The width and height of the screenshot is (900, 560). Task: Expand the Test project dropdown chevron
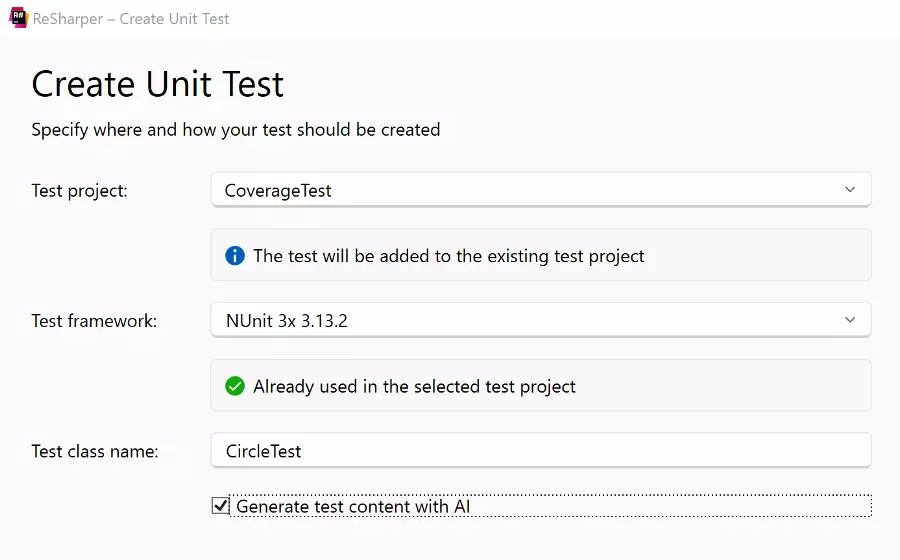pos(850,190)
